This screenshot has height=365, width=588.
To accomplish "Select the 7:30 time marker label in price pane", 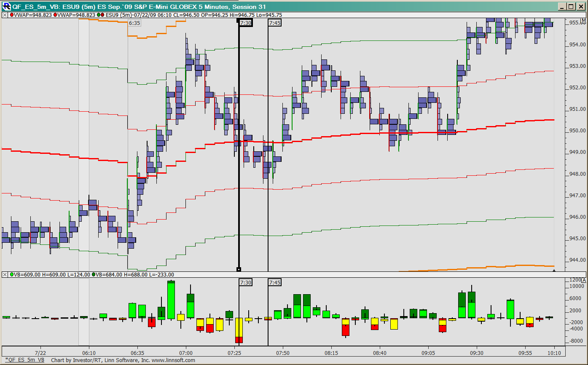I will [x=246, y=23].
